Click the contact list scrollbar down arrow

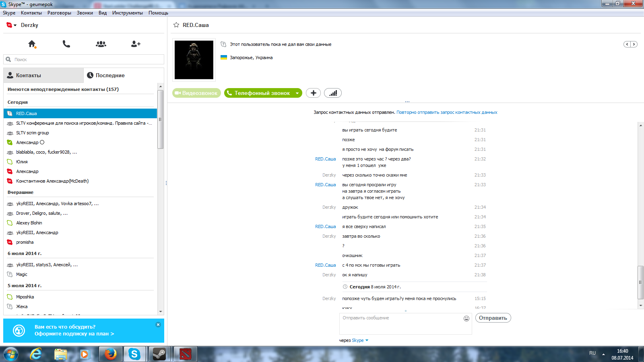click(x=161, y=312)
